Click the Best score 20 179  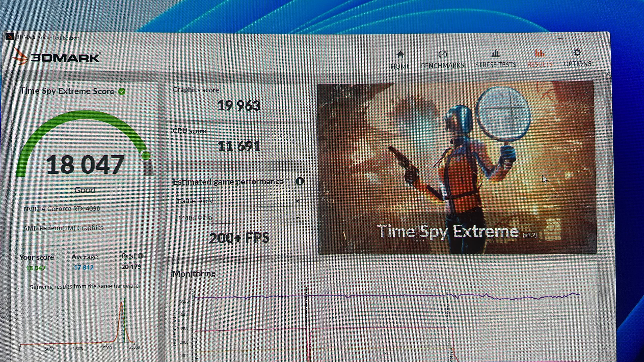pyautogui.click(x=131, y=267)
